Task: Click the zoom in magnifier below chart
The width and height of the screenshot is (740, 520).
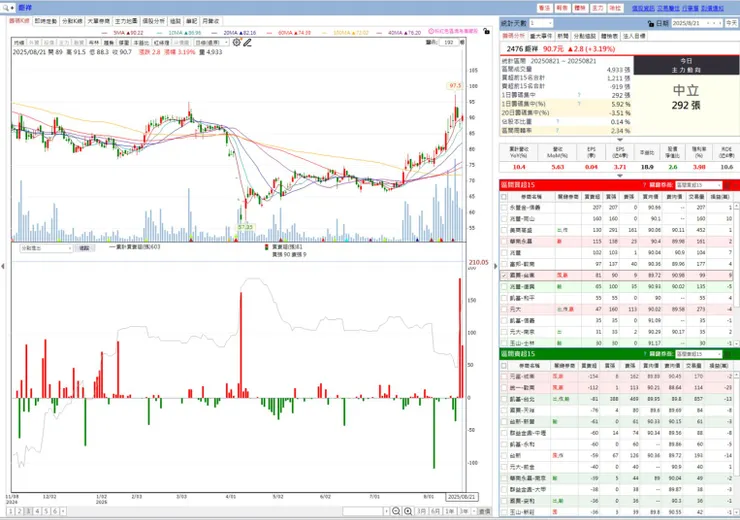Action: pyautogui.click(x=408, y=511)
